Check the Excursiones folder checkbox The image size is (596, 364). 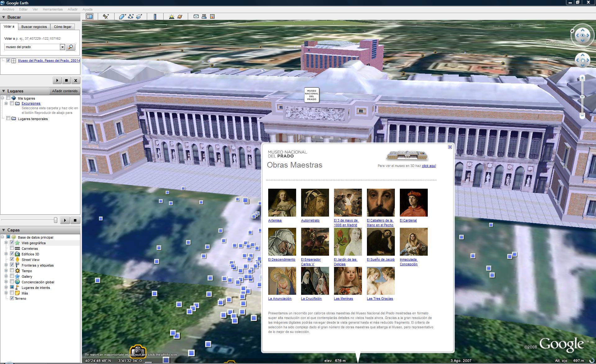pyautogui.click(x=12, y=103)
